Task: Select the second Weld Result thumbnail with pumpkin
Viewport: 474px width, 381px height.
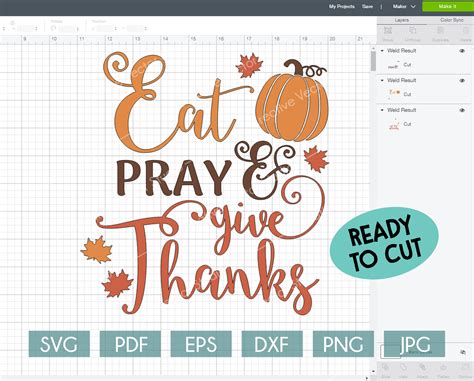Action: (394, 94)
